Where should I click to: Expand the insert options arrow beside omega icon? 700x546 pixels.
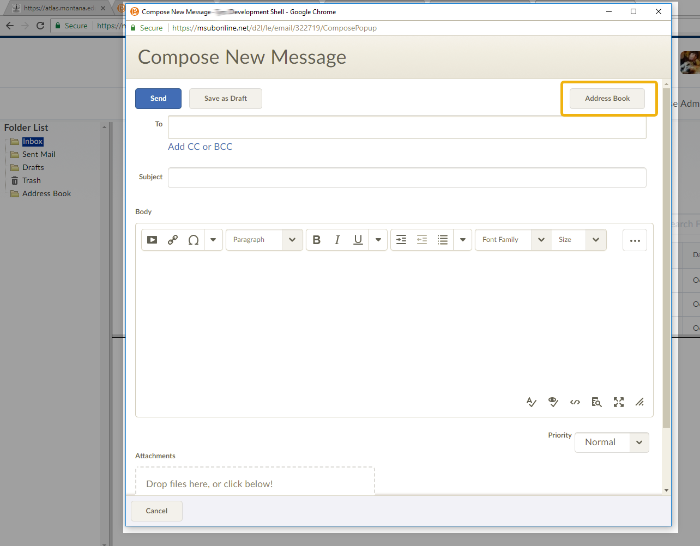click(213, 240)
